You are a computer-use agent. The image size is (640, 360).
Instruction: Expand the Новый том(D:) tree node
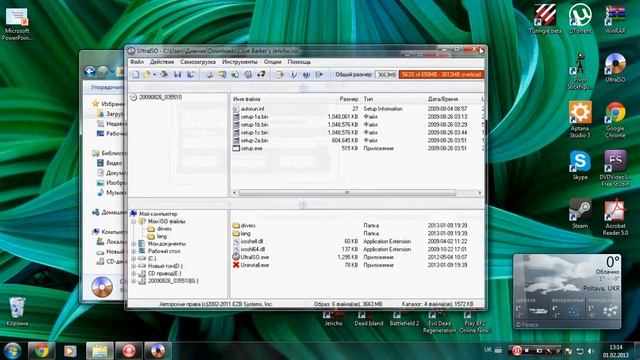pos(133,266)
